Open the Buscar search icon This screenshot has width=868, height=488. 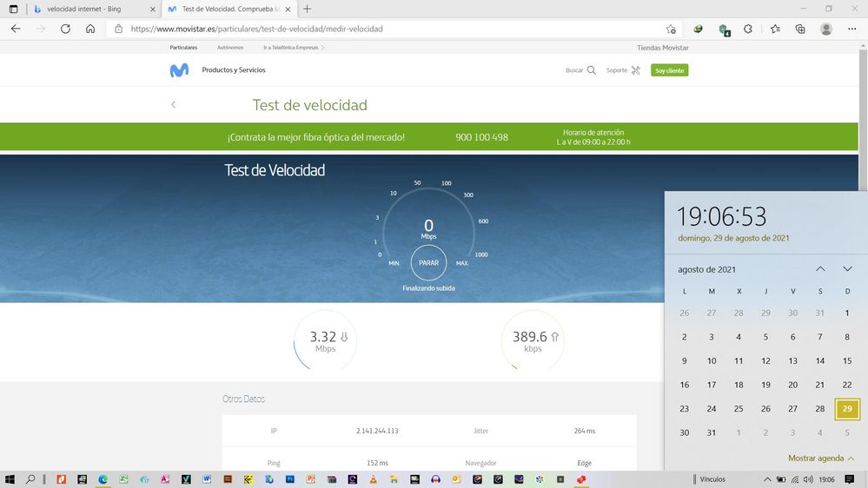(x=591, y=70)
